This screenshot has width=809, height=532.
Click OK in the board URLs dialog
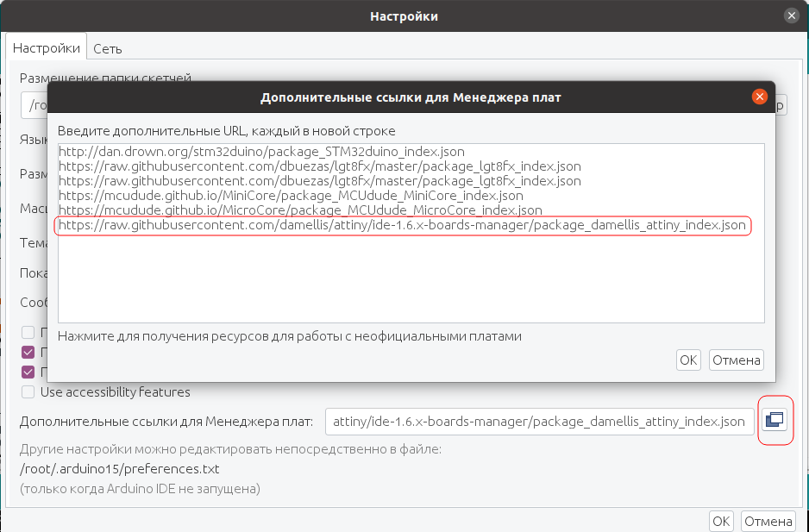(688, 360)
